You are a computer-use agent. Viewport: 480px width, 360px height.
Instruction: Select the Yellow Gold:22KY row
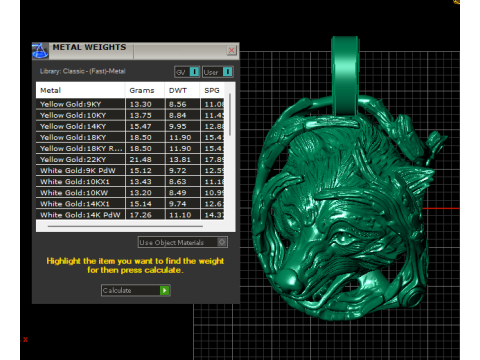tap(130, 159)
